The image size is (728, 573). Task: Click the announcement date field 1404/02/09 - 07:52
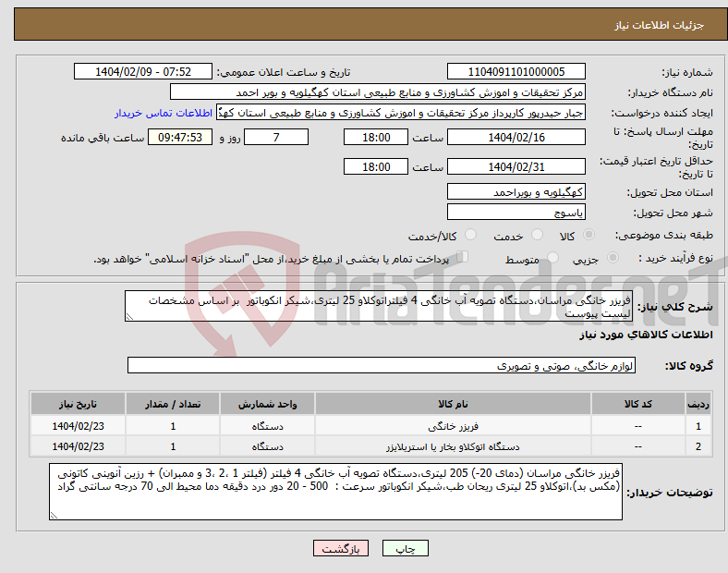(143, 71)
